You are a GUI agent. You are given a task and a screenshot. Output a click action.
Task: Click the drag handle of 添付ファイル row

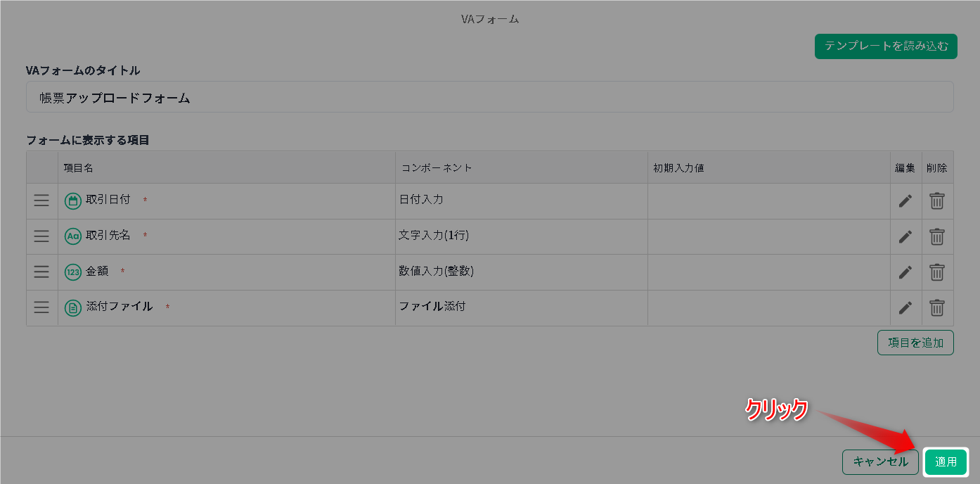[41, 307]
